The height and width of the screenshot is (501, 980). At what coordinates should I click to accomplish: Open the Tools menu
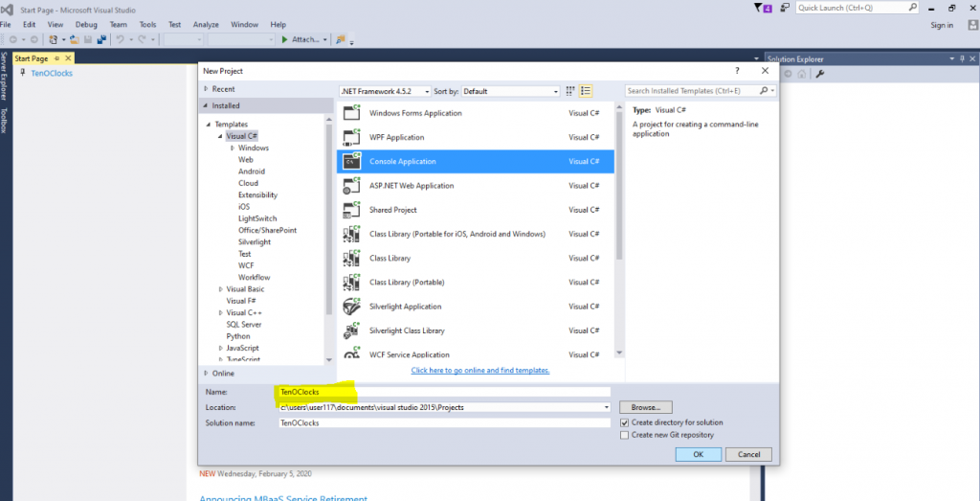[x=147, y=24]
